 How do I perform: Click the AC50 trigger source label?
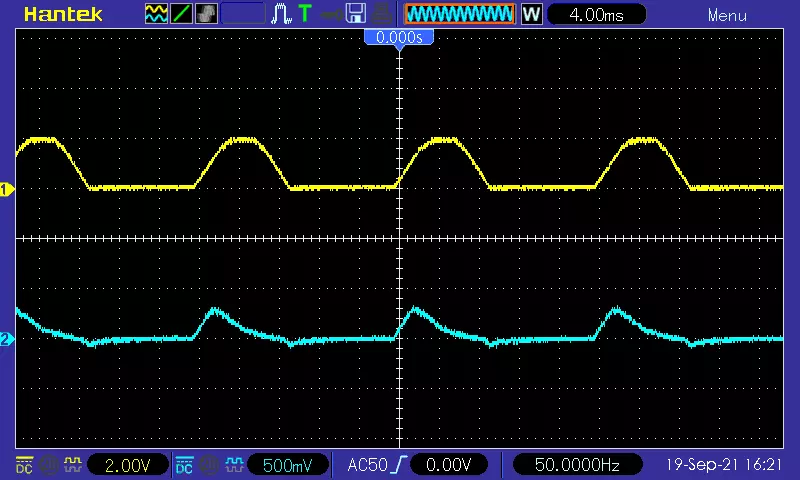[x=367, y=465]
